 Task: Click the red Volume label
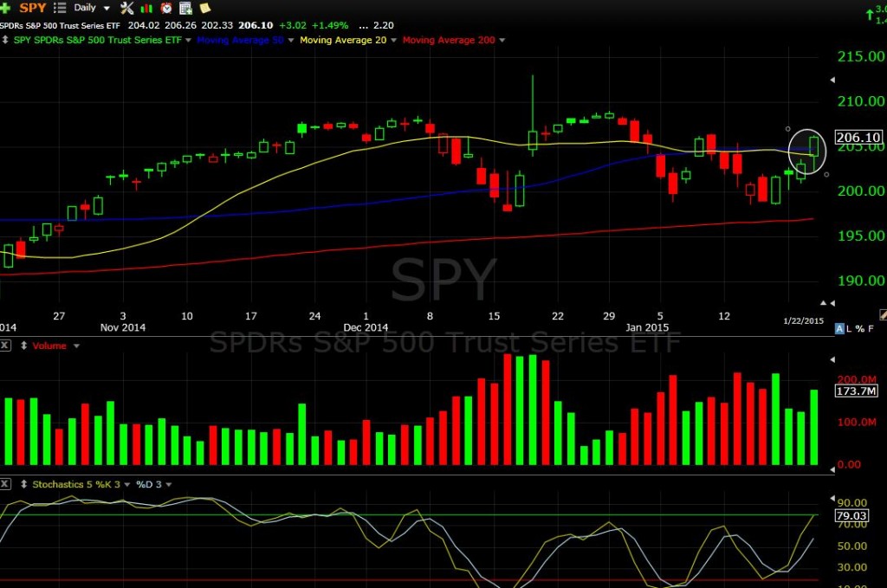point(49,346)
